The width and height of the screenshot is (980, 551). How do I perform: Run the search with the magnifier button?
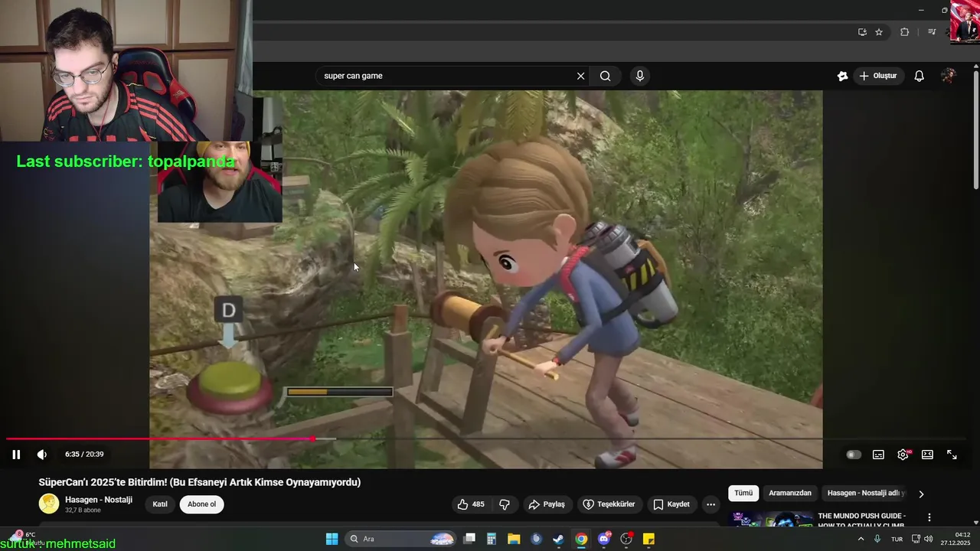tap(605, 76)
